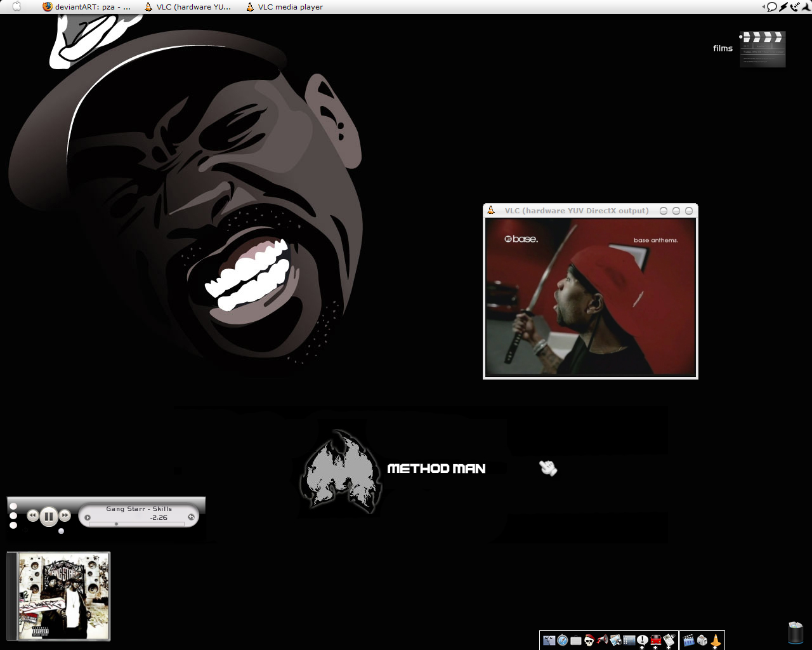Viewport: 812px width, 650px height.
Task: Click the -2:26 remaining time display
Action: pos(159,517)
